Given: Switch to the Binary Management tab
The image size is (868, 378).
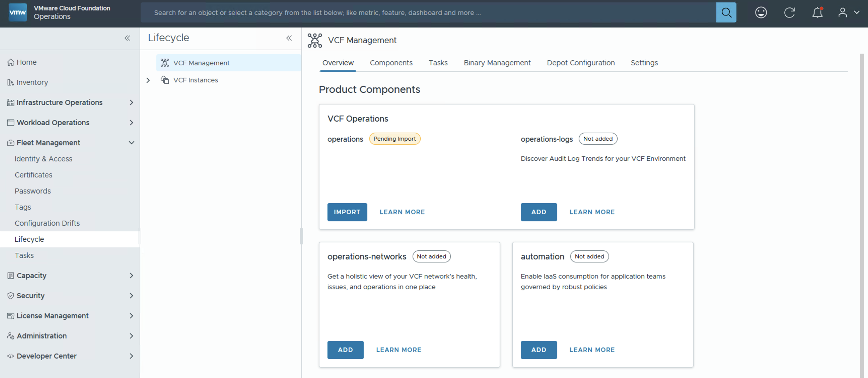Looking at the screenshot, I should click(497, 63).
